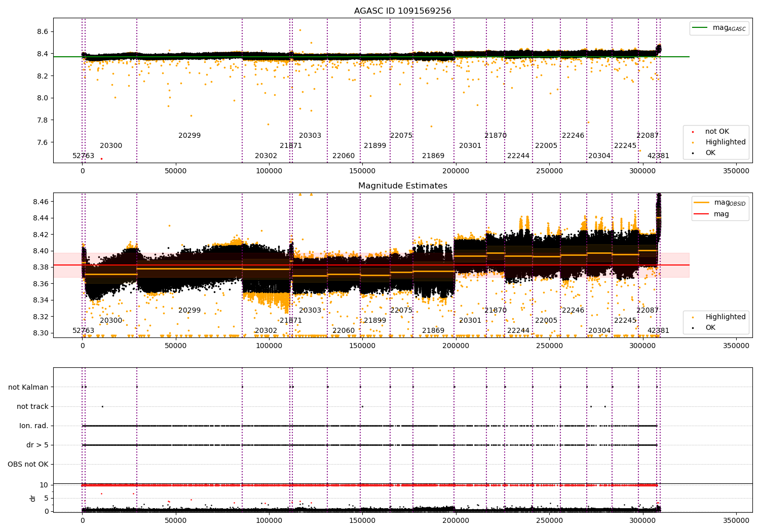Click obsid 20301 in the Magnitude Estimates plot
The width and height of the screenshot is (760, 532).
tap(470, 321)
